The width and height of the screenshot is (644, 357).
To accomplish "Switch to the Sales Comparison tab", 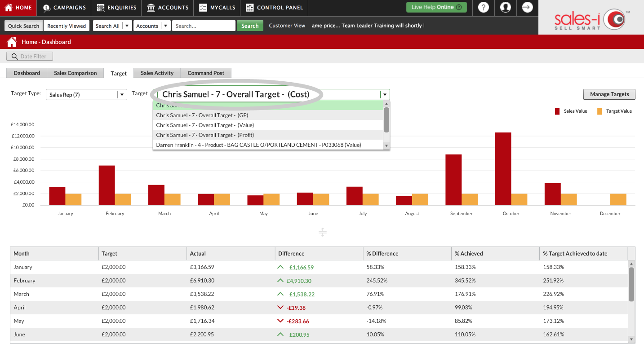I will click(76, 73).
